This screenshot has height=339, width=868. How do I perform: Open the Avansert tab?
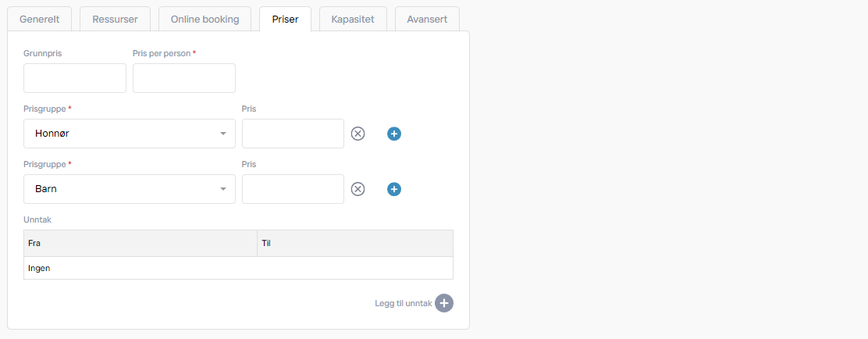tap(427, 20)
